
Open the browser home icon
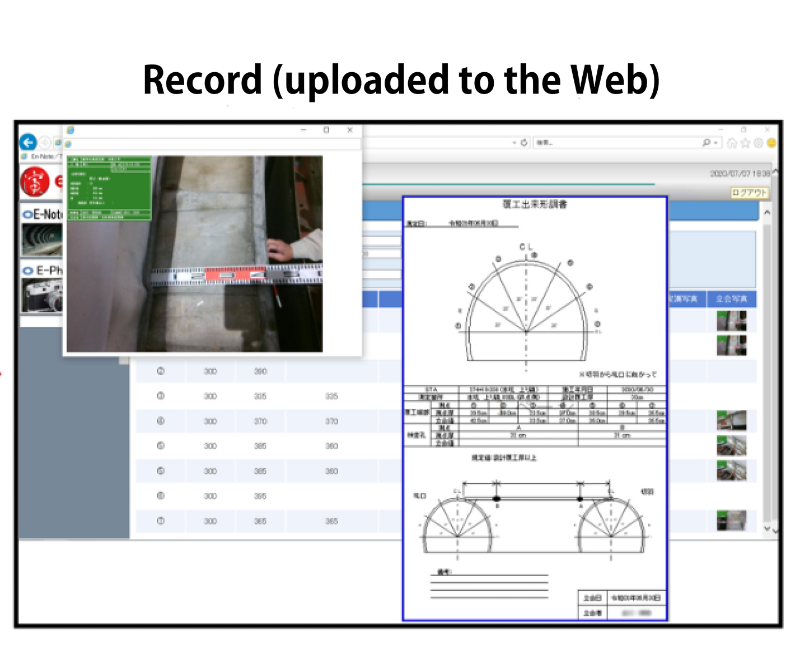click(x=732, y=143)
